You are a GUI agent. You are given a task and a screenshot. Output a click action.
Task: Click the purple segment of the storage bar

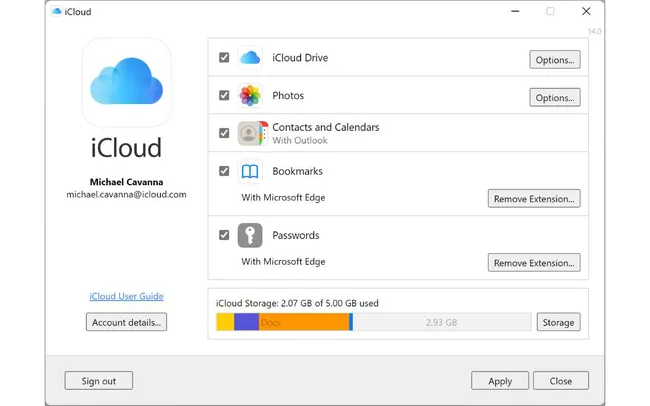pyautogui.click(x=246, y=322)
